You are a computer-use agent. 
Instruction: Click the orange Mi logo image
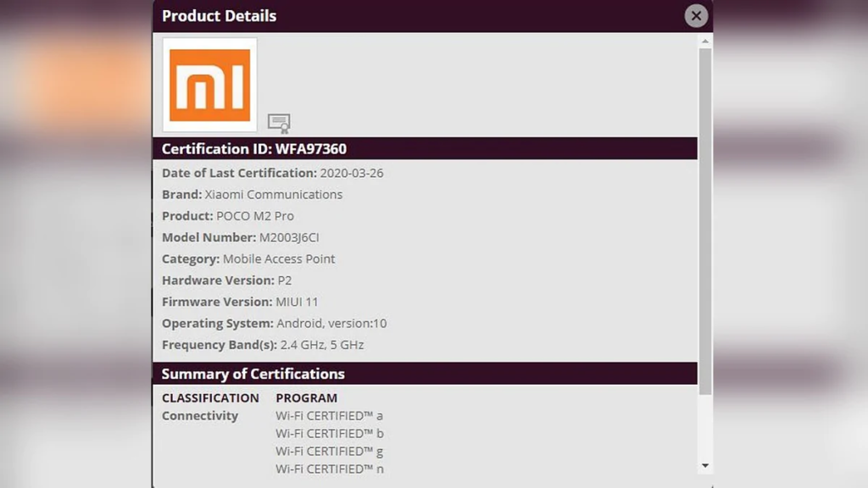[x=209, y=85]
